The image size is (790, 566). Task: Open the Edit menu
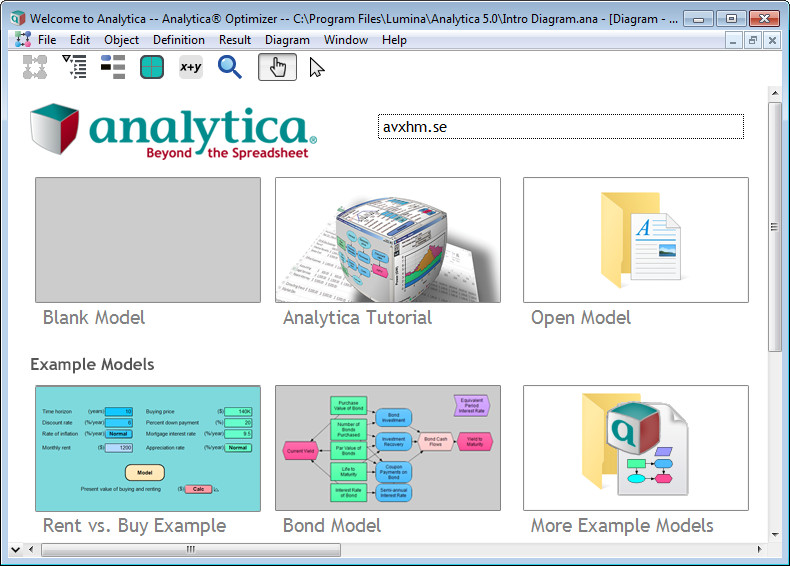pyautogui.click(x=80, y=40)
